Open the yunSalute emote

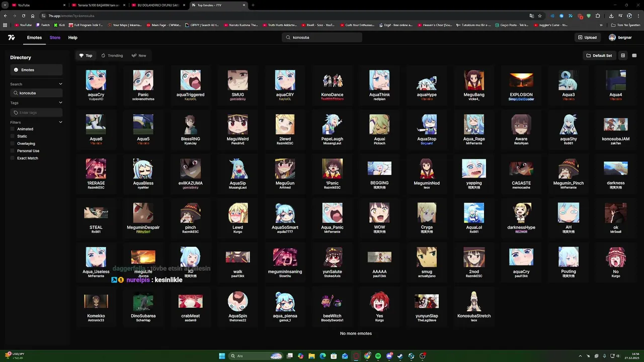pos(332,262)
